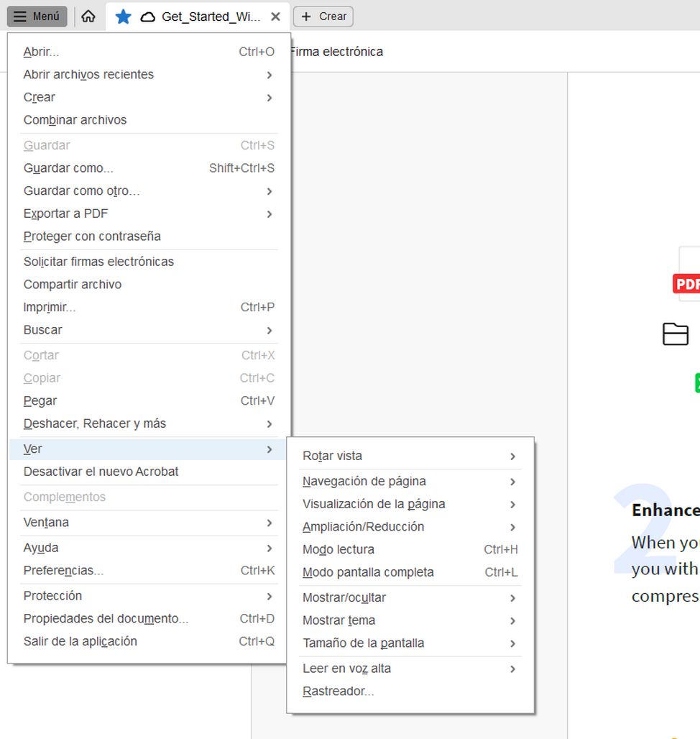Click the cloud icon in document tab
The height and width of the screenshot is (739, 700).
tap(148, 17)
